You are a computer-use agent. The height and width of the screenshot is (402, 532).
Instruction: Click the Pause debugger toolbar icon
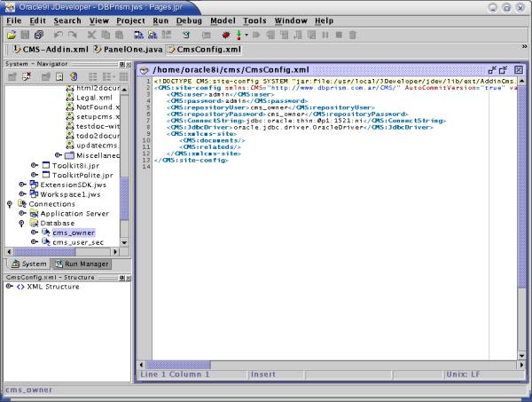pos(325,35)
